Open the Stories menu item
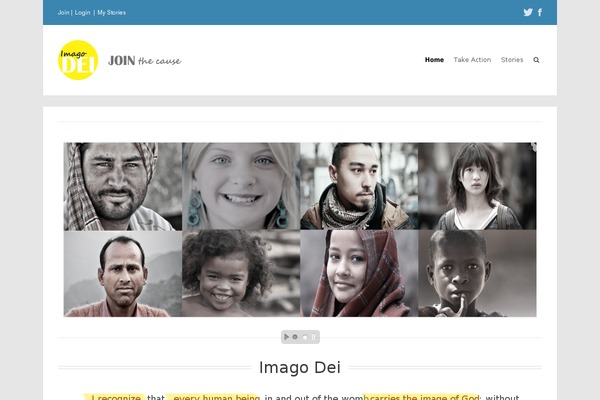The image size is (600, 400). coord(512,60)
